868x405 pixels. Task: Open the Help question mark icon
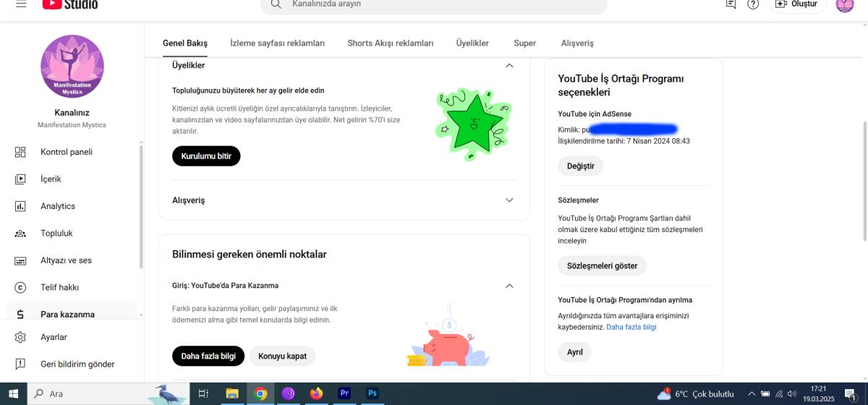(x=753, y=4)
